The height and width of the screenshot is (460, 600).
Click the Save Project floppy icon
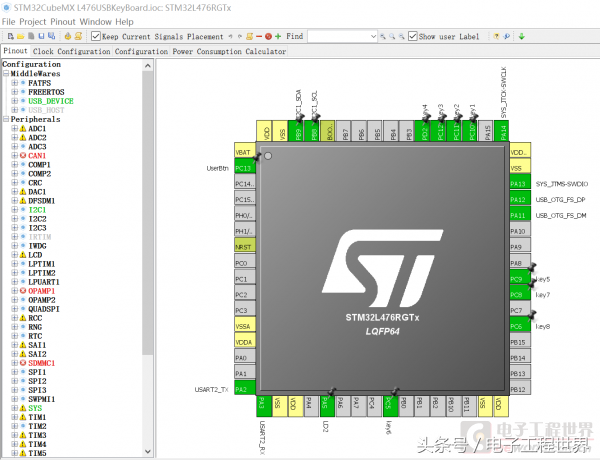pyautogui.click(x=41, y=36)
